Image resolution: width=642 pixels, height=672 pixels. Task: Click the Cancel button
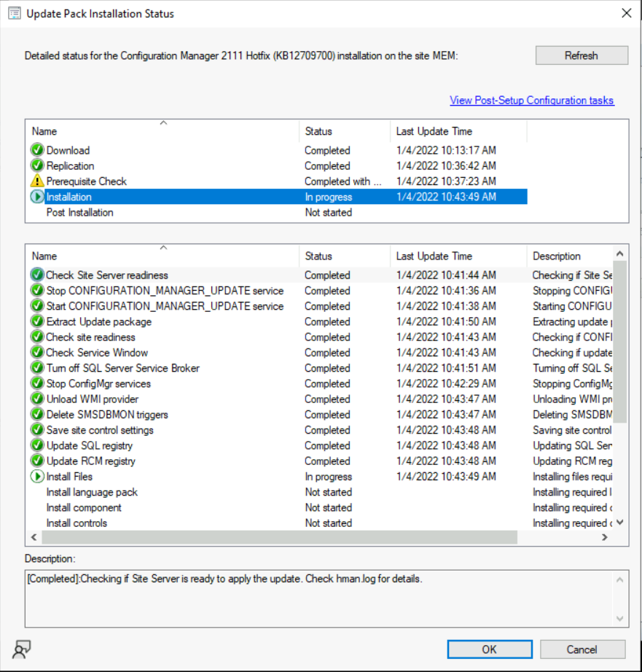click(582, 649)
